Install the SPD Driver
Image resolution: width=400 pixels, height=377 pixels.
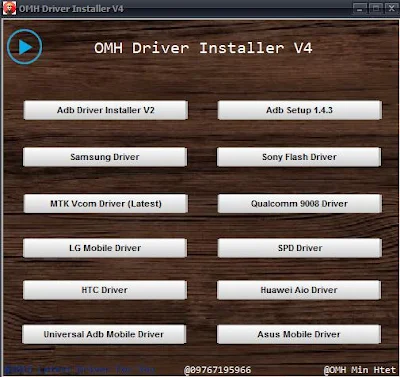coord(300,248)
